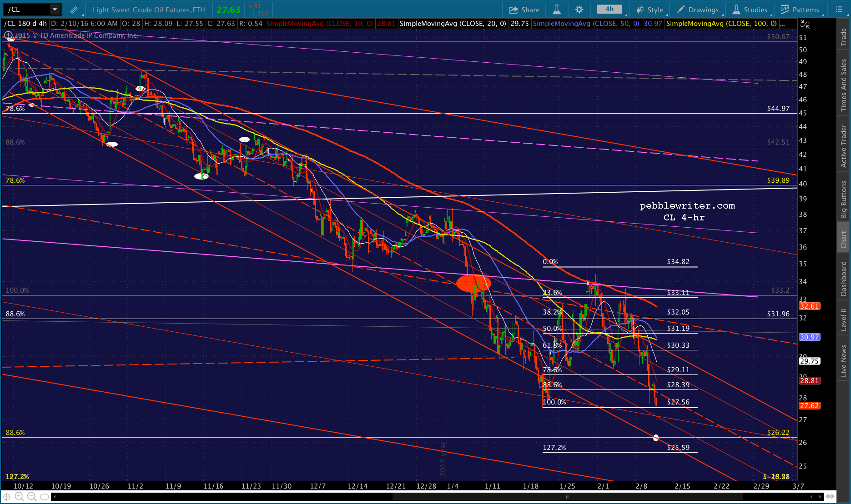
Task: Click the Studies flask icon
Action: point(736,10)
